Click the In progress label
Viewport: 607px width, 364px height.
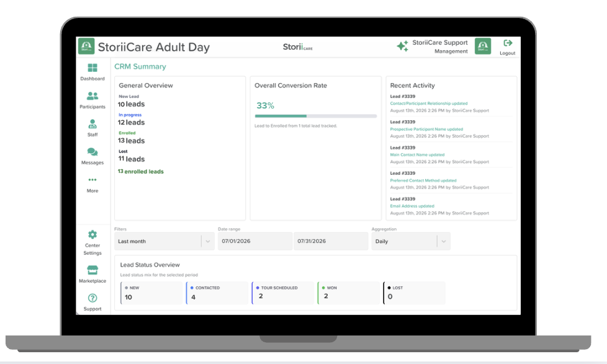(130, 115)
